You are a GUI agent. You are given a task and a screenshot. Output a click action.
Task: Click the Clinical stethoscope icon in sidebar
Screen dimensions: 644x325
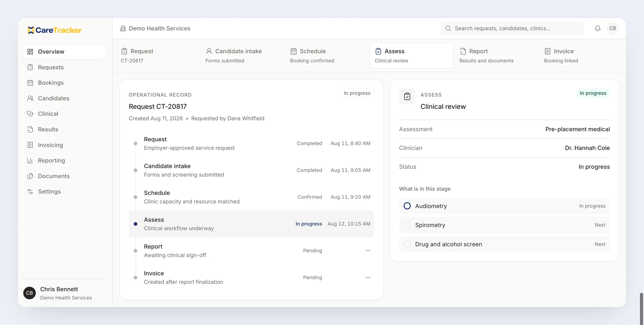(x=30, y=114)
